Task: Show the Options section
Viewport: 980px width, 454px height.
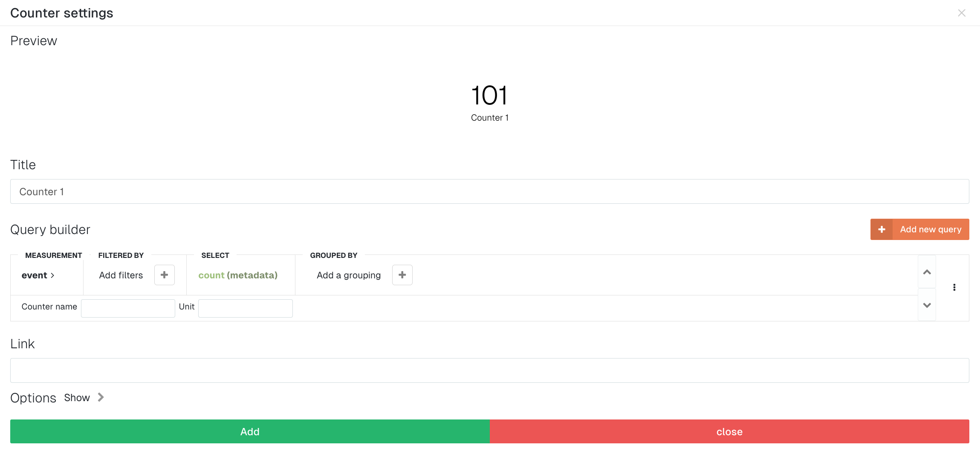Action: (x=77, y=397)
